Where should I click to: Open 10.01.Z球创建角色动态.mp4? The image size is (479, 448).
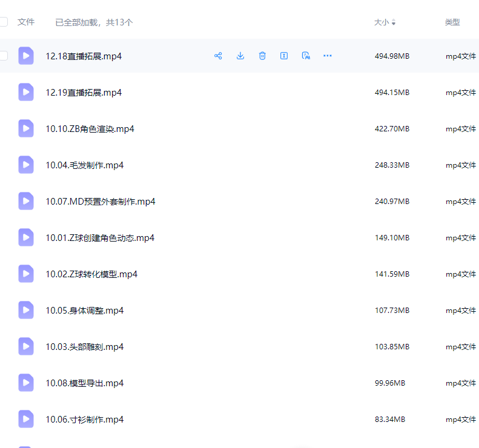click(x=100, y=238)
